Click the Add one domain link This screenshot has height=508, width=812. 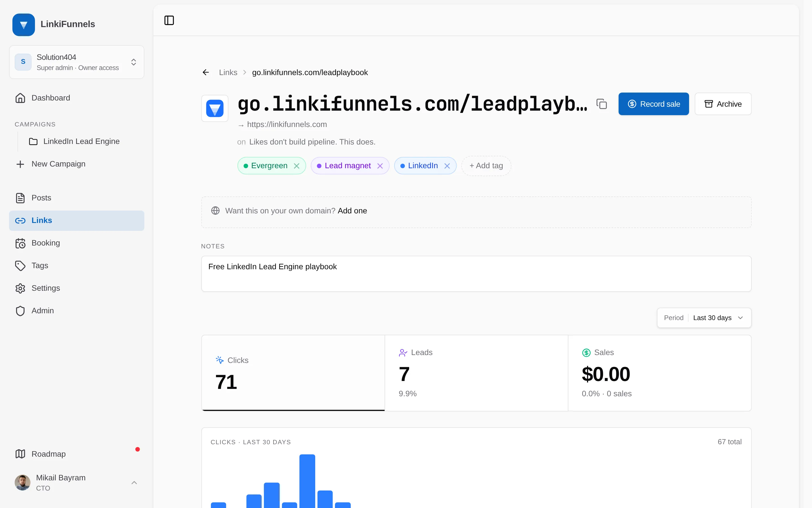tap(352, 211)
